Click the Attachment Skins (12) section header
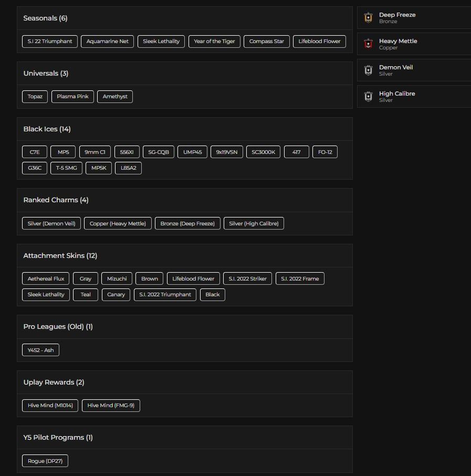The image size is (471, 476). point(60,256)
